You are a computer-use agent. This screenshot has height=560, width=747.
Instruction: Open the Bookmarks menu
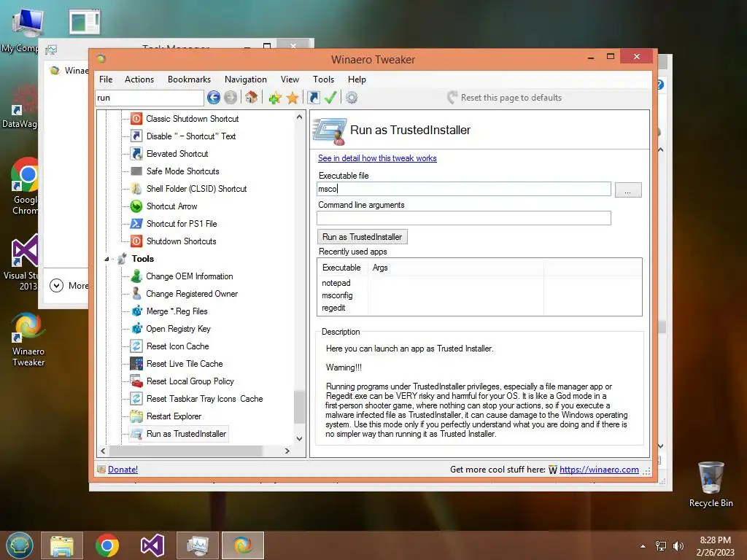pyautogui.click(x=189, y=79)
